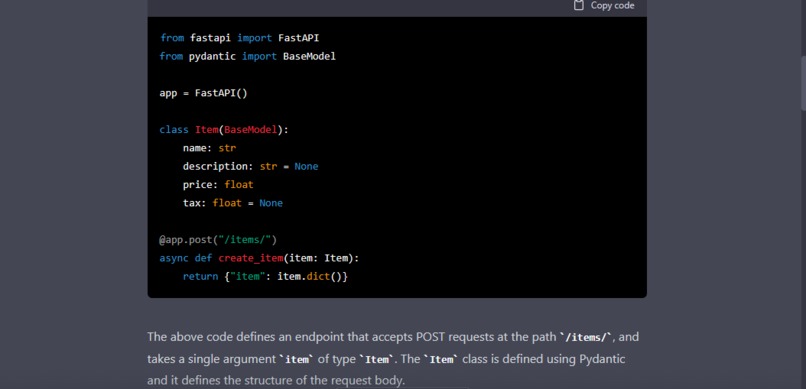The image size is (806, 389).
Task: Click the 'async def create_item' line
Action: [x=259, y=258]
